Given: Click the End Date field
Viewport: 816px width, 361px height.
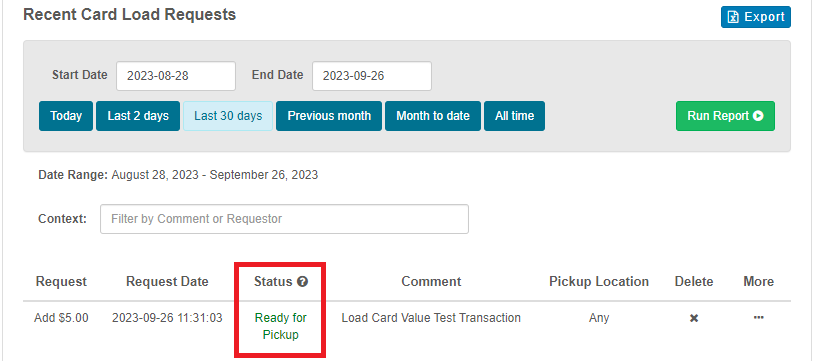Looking at the screenshot, I should click(x=372, y=76).
